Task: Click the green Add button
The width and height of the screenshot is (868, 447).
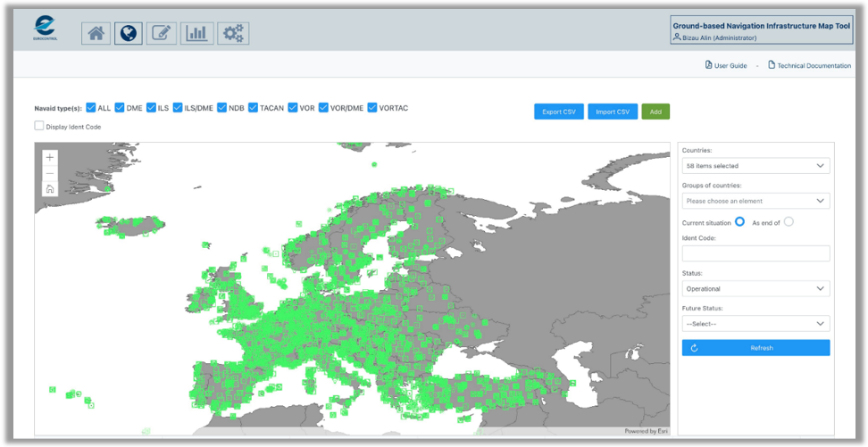Action: click(655, 112)
